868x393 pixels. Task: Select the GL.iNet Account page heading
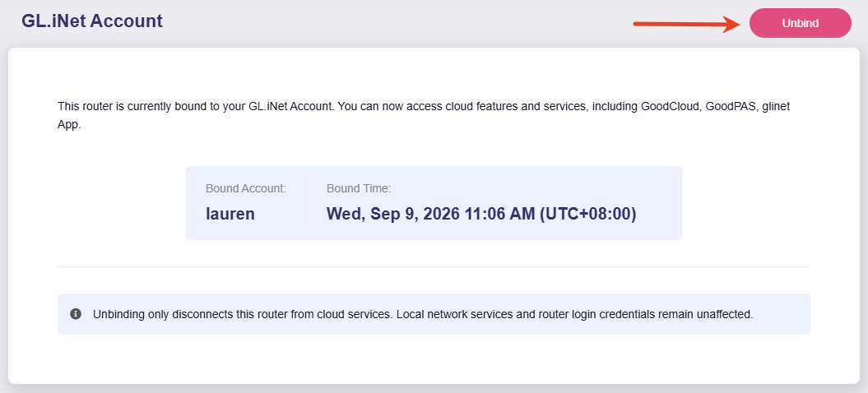92,21
